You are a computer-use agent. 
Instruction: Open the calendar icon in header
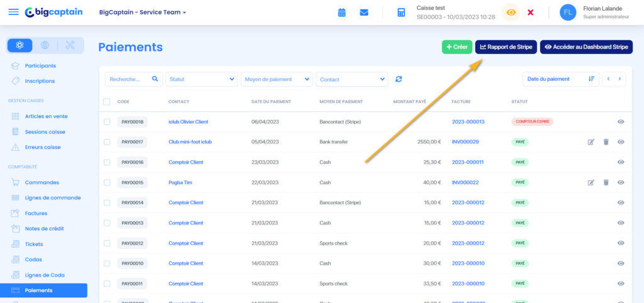click(x=341, y=13)
